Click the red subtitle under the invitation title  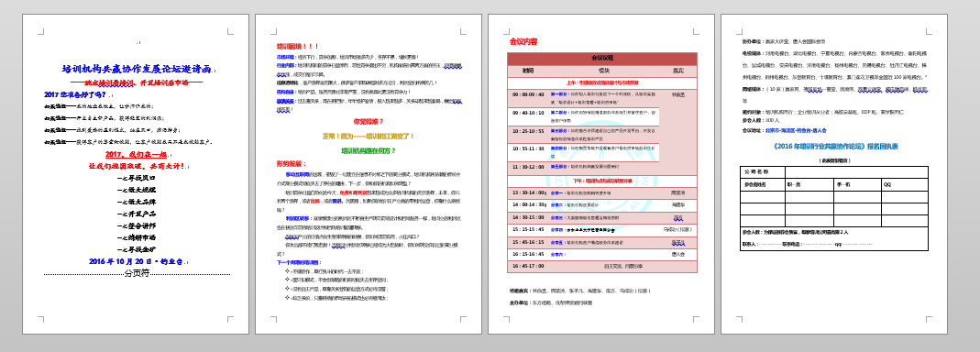[x=137, y=82]
